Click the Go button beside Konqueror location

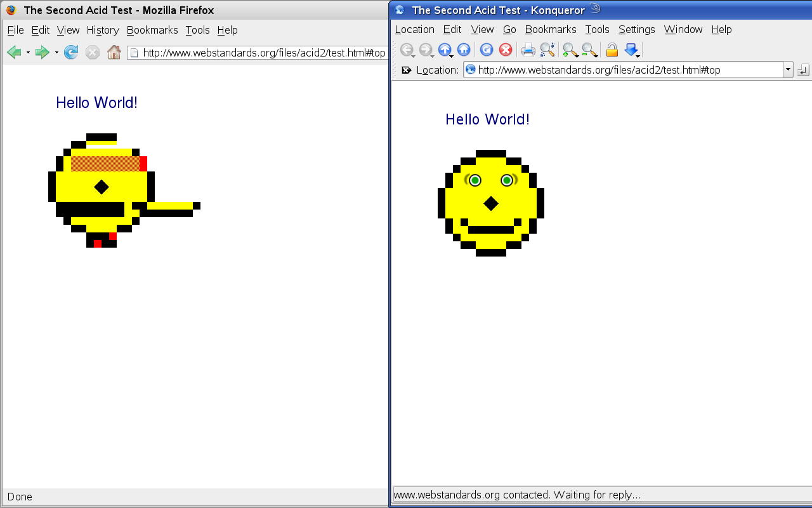[803, 70]
